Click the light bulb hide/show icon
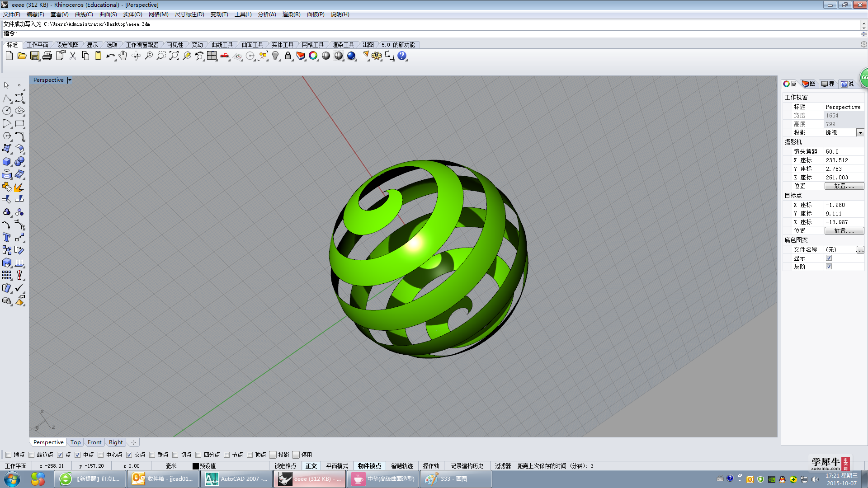The width and height of the screenshot is (868, 488). coord(275,56)
